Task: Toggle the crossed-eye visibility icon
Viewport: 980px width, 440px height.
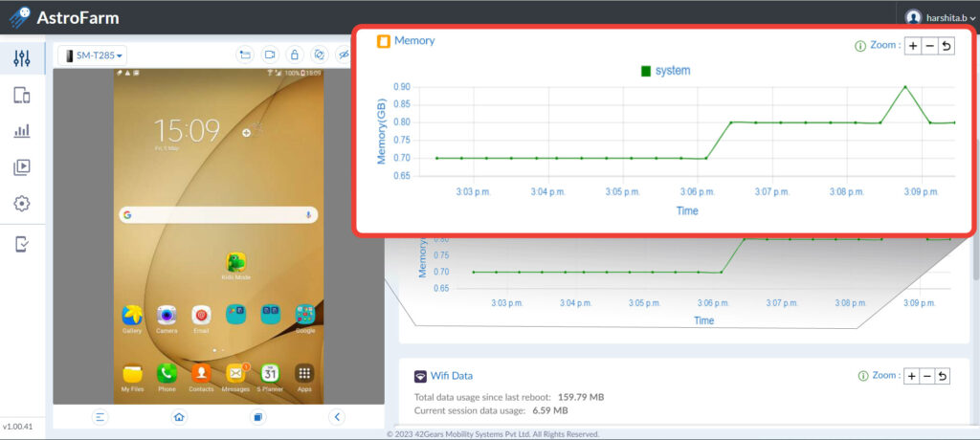Action: point(344,55)
